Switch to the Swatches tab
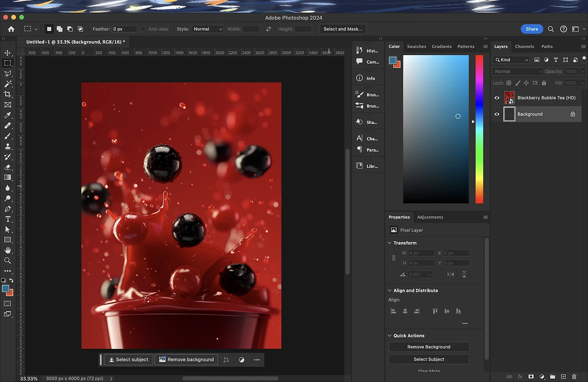588x382 pixels. [x=416, y=46]
